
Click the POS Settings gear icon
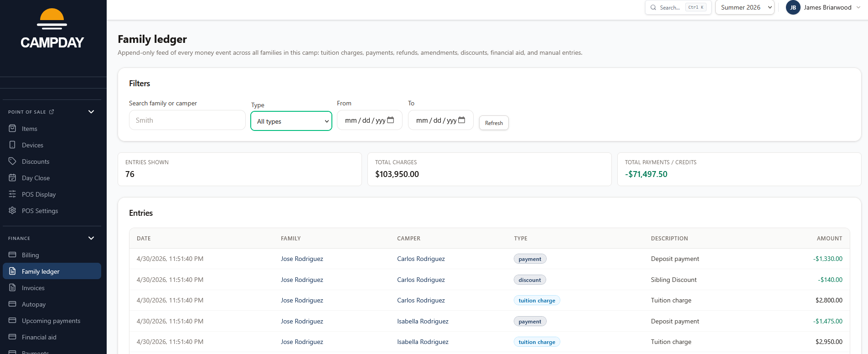(x=12, y=211)
